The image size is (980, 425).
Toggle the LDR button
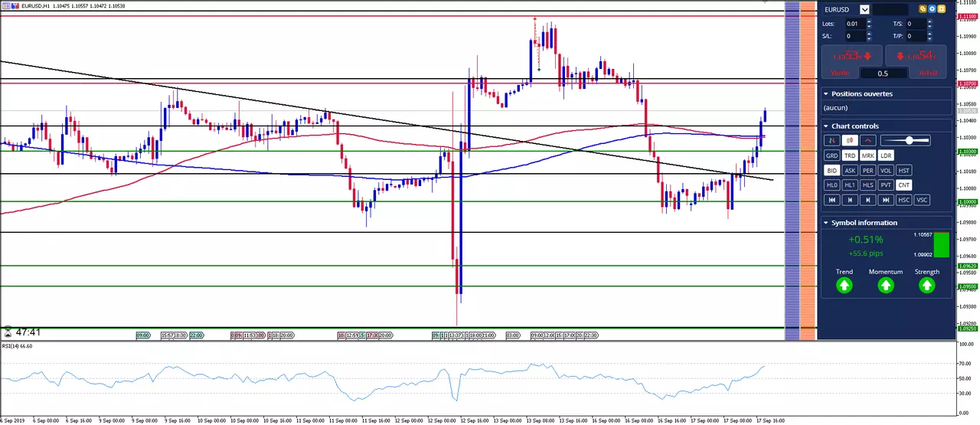[886, 155]
